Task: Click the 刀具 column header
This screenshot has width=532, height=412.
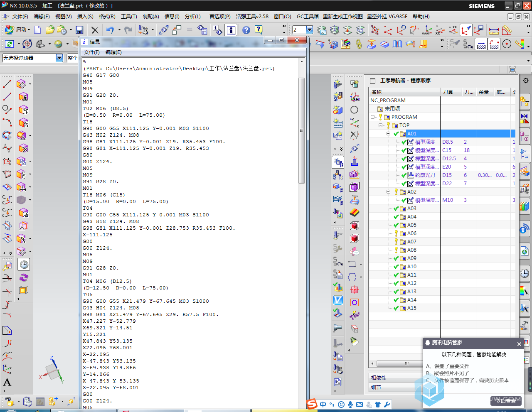Action: pos(451,92)
